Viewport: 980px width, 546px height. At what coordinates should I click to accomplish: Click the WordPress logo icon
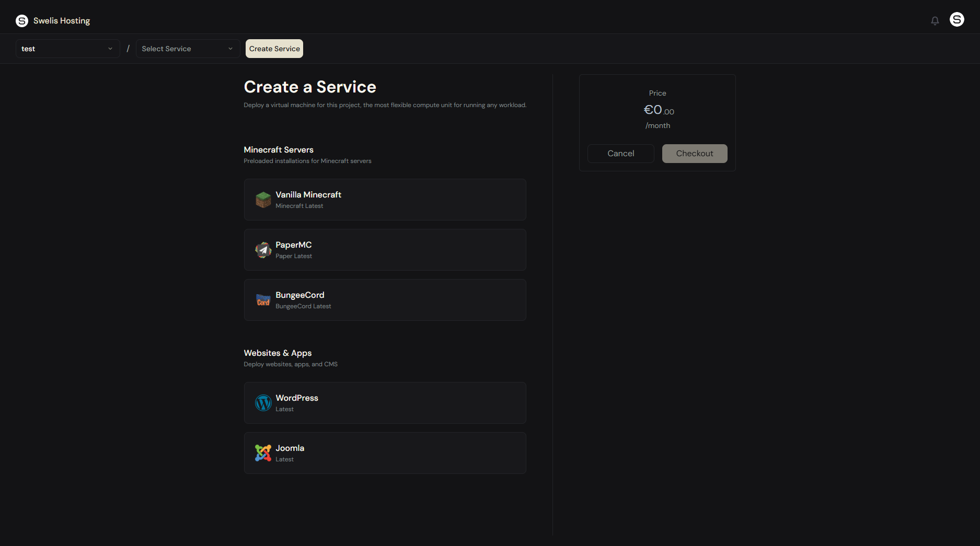263,403
